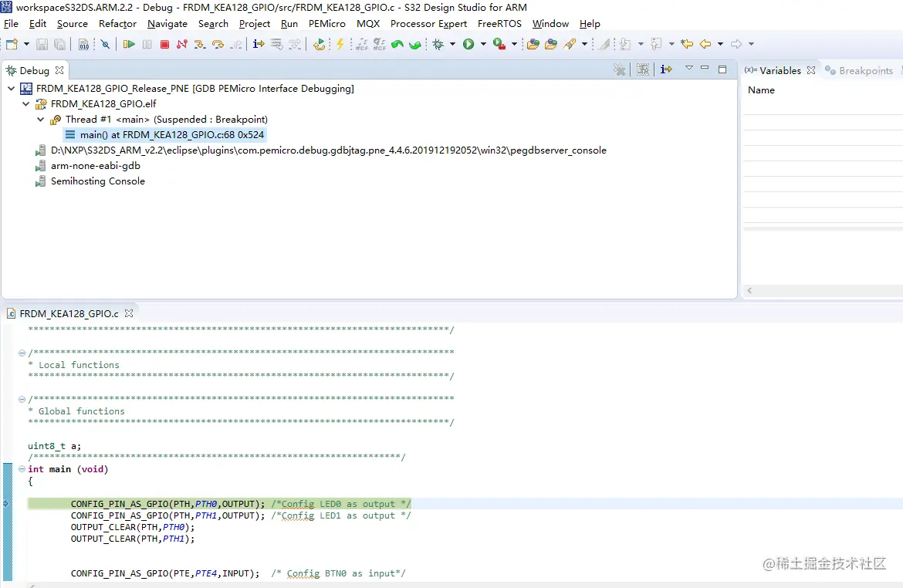Open the File menu
This screenshot has width=903, height=588.
tap(11, 24)
